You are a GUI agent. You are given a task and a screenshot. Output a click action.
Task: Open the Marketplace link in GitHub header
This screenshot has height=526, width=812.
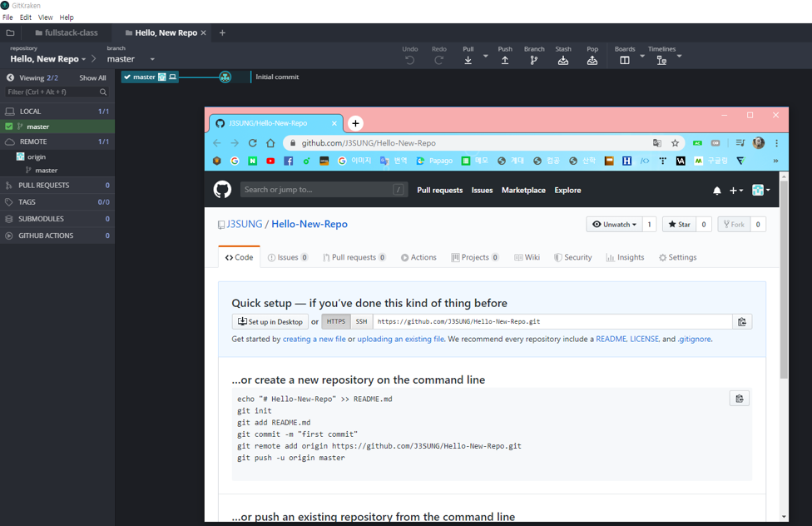(523, 191)
